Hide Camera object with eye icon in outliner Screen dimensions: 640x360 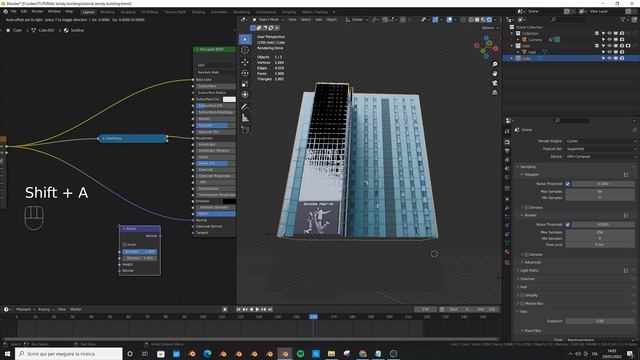click(609, 40)
